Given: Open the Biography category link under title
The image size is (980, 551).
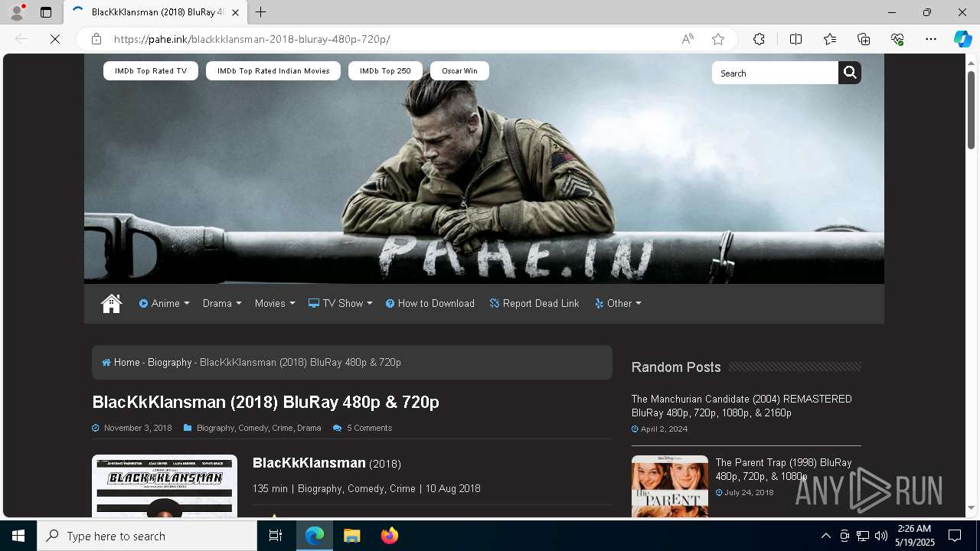Looking at the screenshot, I should [x=215, y=428].
